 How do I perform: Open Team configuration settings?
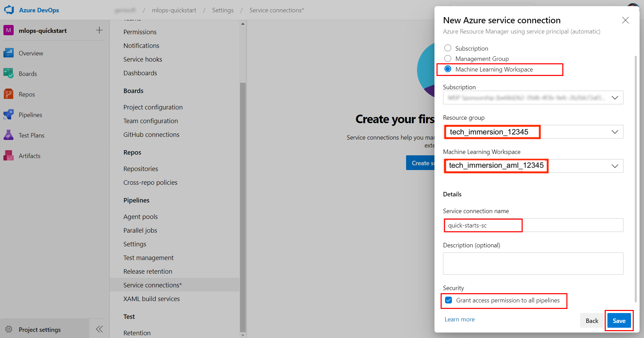pyautogui.click(x=150, y=121)
